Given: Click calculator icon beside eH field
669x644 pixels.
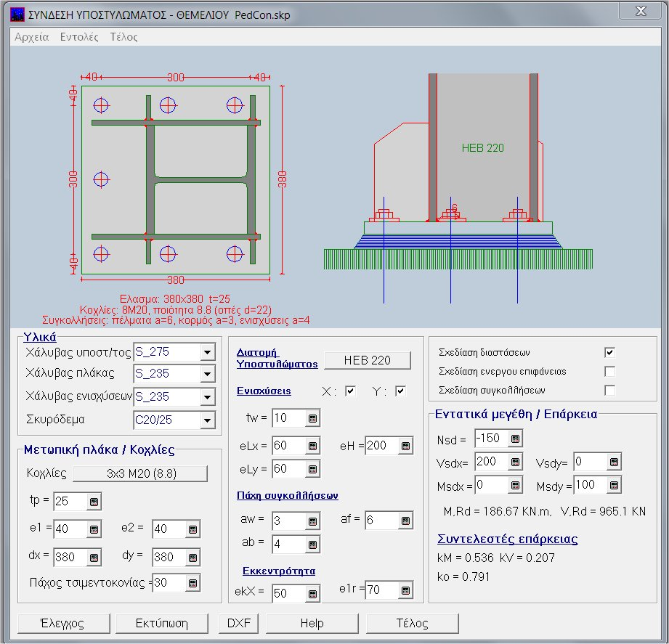Looking at the screenshot, I should [405, 446].
